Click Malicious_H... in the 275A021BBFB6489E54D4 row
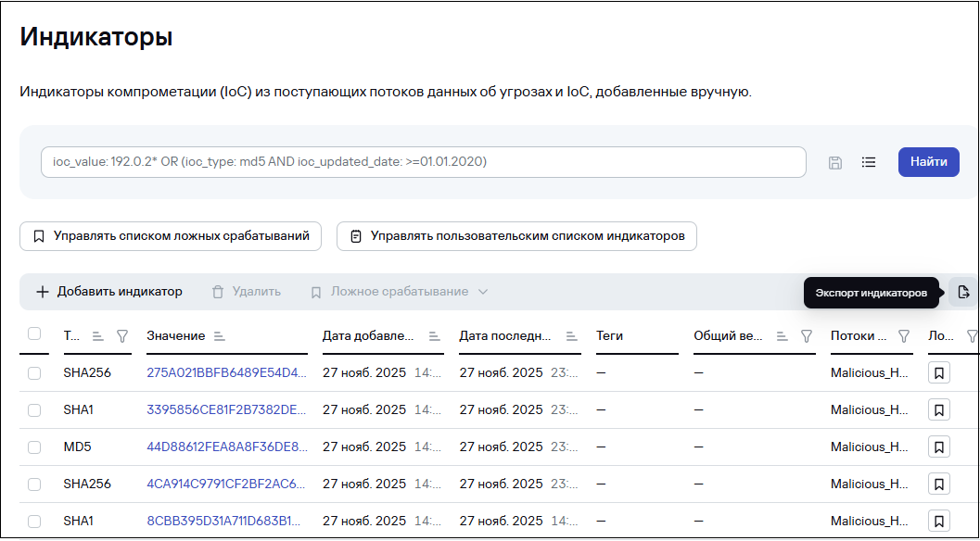The height and width of the screenshot is (541, 980). click(x=869, y=373)
